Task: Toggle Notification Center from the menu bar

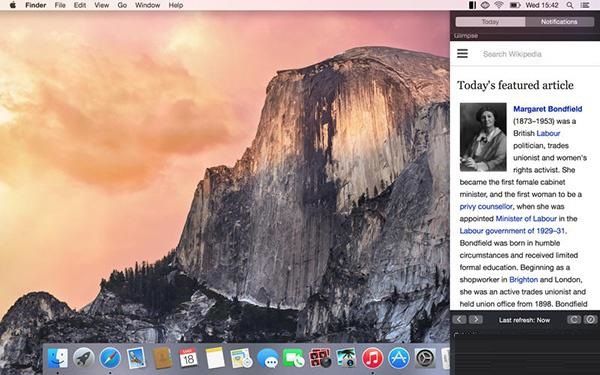Action: [585, 5]
